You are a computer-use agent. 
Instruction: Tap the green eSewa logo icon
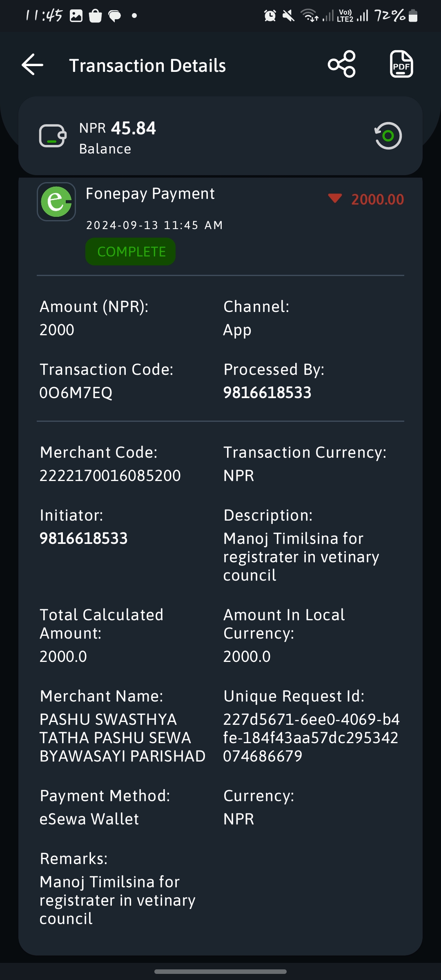click(x=56, y=202)
